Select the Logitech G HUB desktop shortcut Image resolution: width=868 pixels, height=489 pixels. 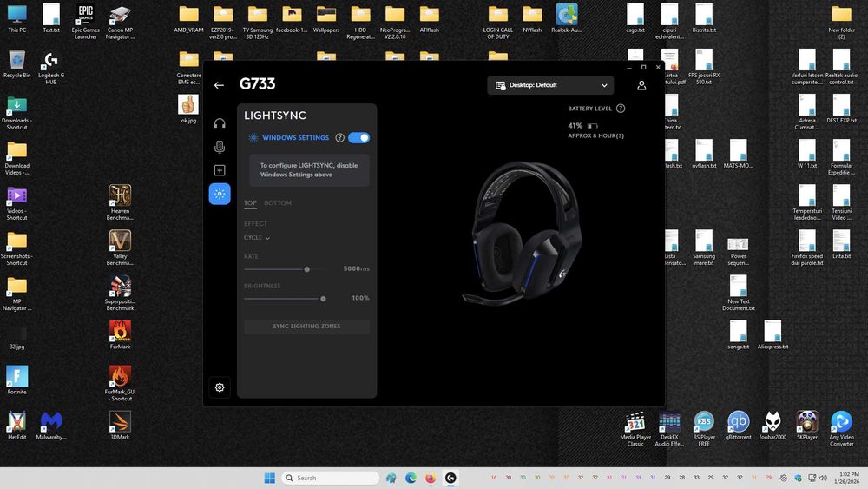[51, 68]
